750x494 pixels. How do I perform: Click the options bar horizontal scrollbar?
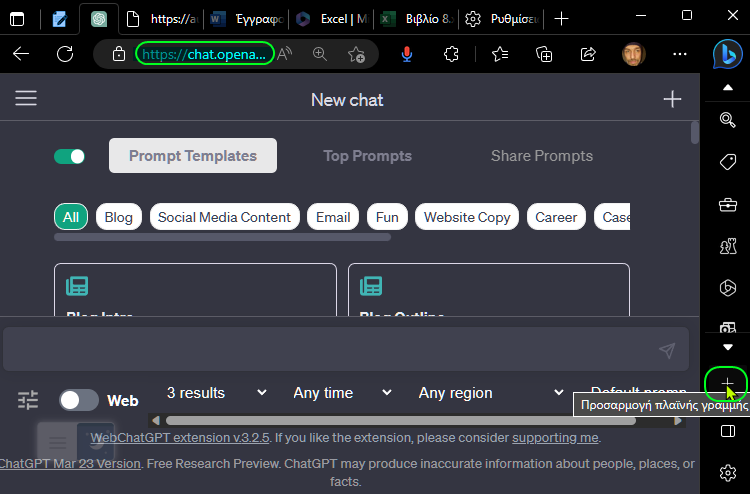click(x=401, y=421)
